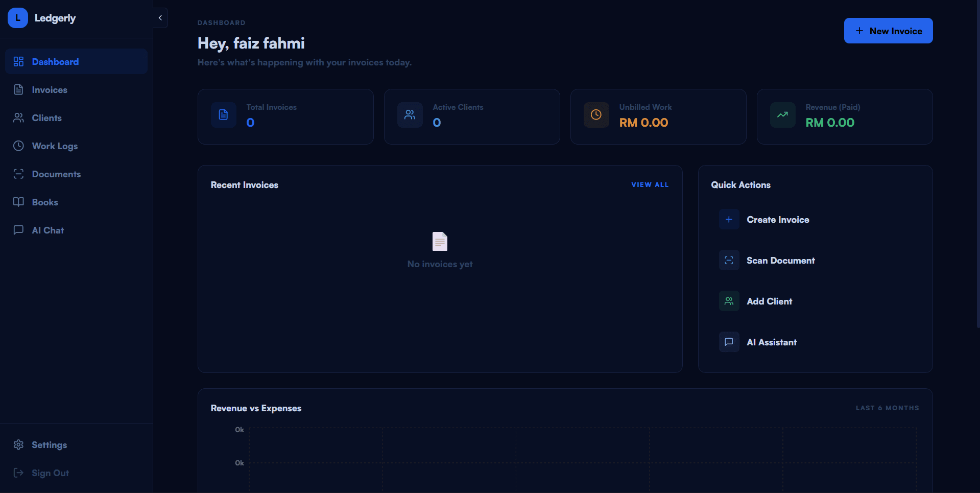Click the Books open-book icon
This screenshot has width=980, height=493.
[18, 202]
